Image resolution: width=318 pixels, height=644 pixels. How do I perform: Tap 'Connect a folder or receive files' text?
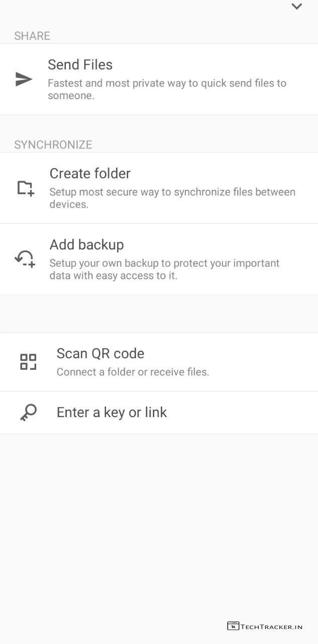[133, 372]
